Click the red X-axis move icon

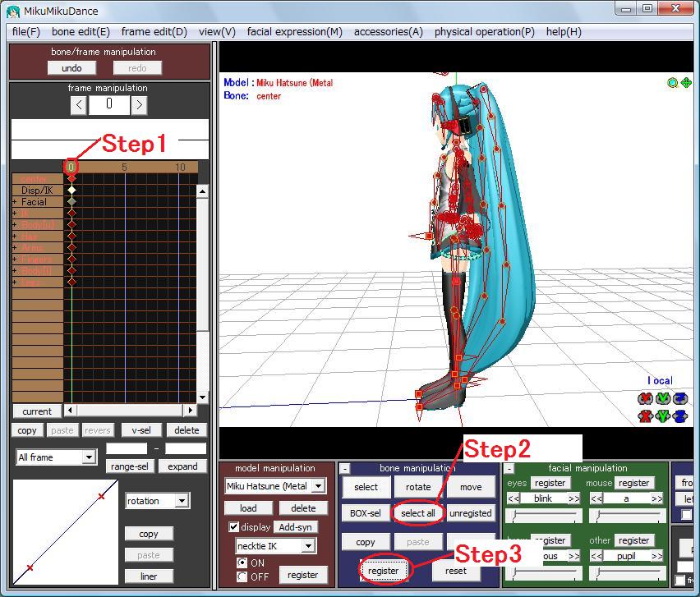(645, 416)
